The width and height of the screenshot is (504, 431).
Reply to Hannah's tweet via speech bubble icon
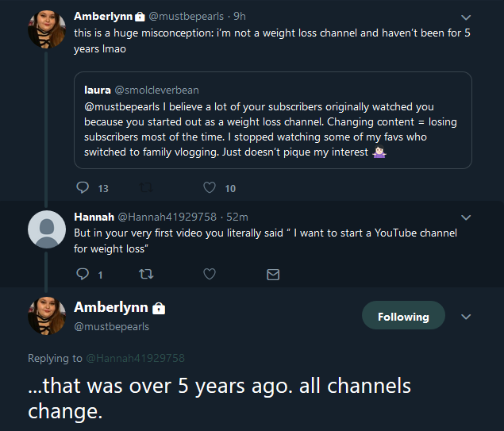pyautogui.click(x=83, y=274)
